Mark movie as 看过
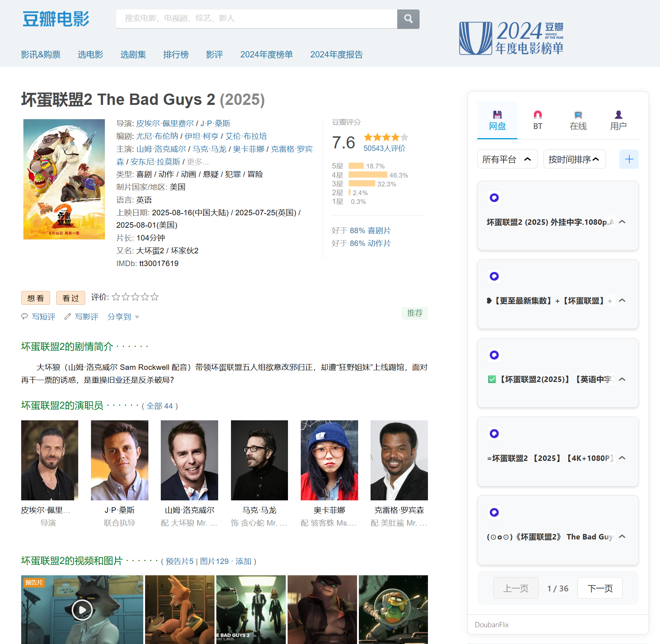Viewport: 660px width, 644px height. click(x=71, y=298)
